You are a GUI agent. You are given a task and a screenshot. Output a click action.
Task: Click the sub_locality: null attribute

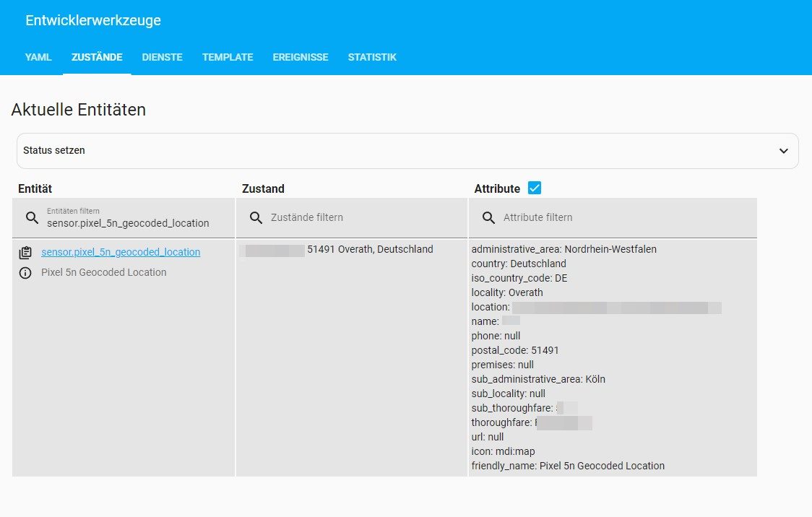(508, 394)
